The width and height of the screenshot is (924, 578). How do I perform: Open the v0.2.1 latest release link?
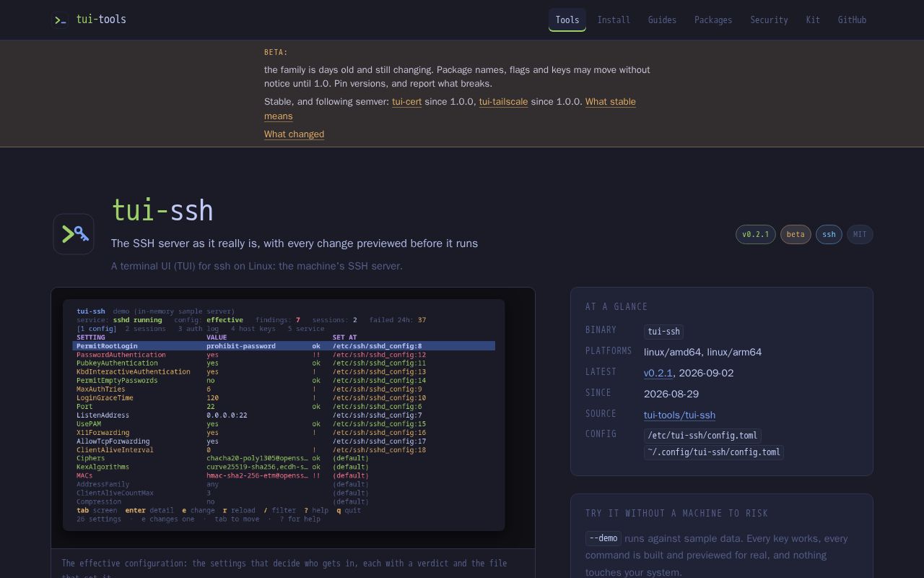658,373
